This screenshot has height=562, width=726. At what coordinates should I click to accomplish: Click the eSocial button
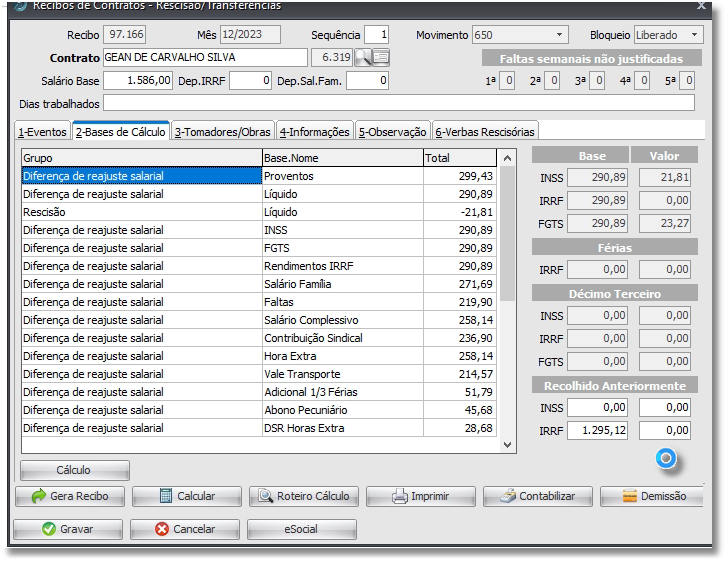coord(302,529)
